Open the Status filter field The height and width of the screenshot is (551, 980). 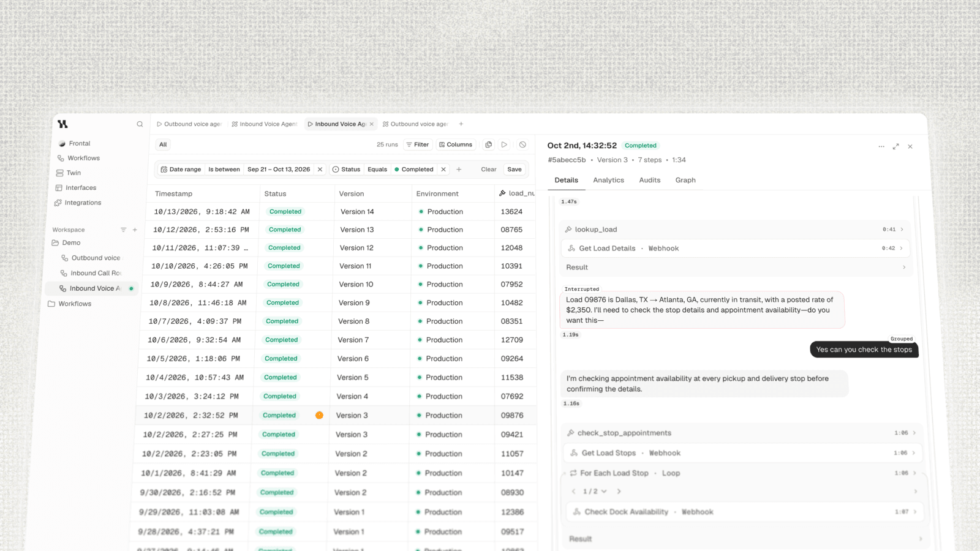tap(346, 170)
